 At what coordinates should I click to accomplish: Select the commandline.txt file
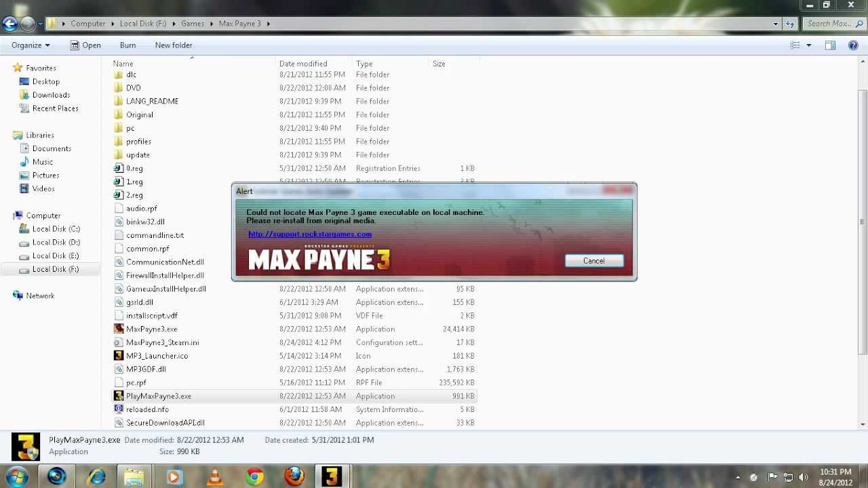click(x=155, y=235)
